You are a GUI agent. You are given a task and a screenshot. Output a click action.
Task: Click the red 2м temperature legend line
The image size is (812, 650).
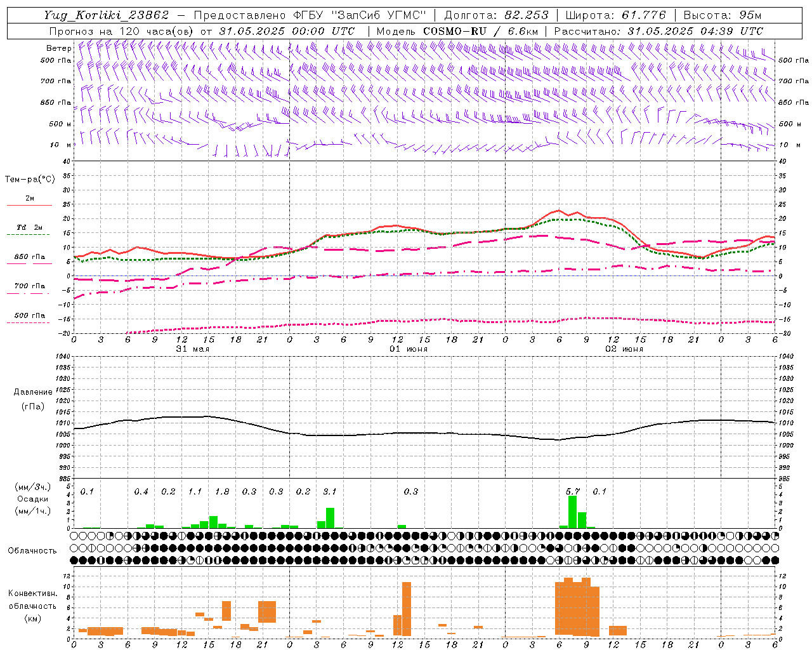[29, 205]
